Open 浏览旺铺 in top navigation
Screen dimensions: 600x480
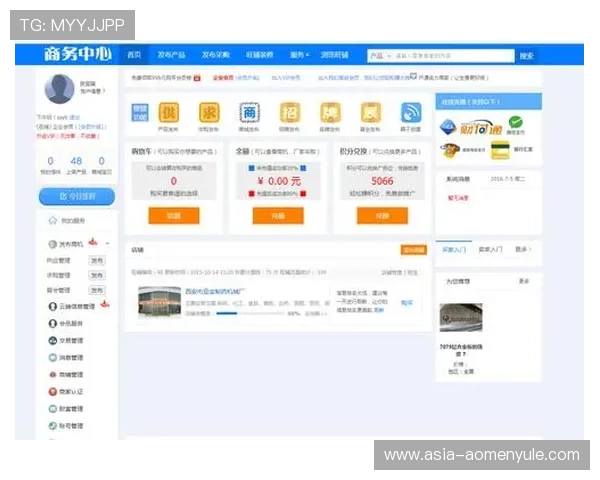(x=334, y=55)
